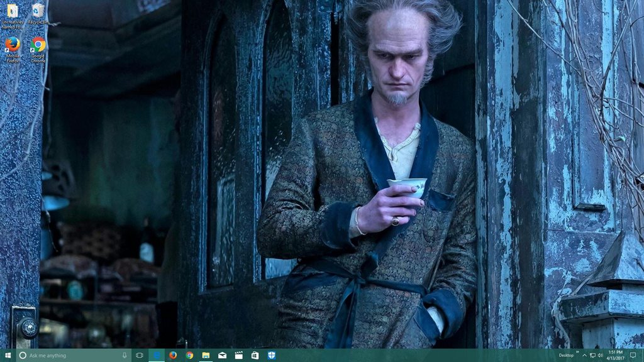Open the Mail app in taskbar
The width and height of the screenshot is (644, 362).
tap(222, 356)
